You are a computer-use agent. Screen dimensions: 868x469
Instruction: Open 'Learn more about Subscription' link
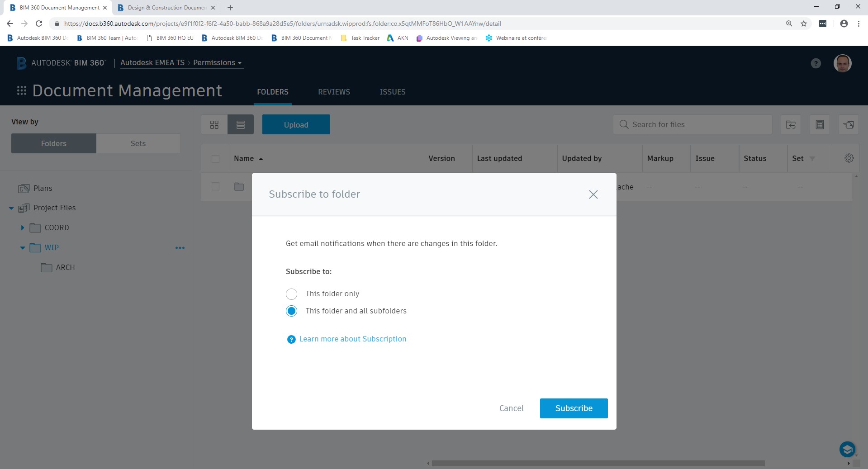coord(352,339)
